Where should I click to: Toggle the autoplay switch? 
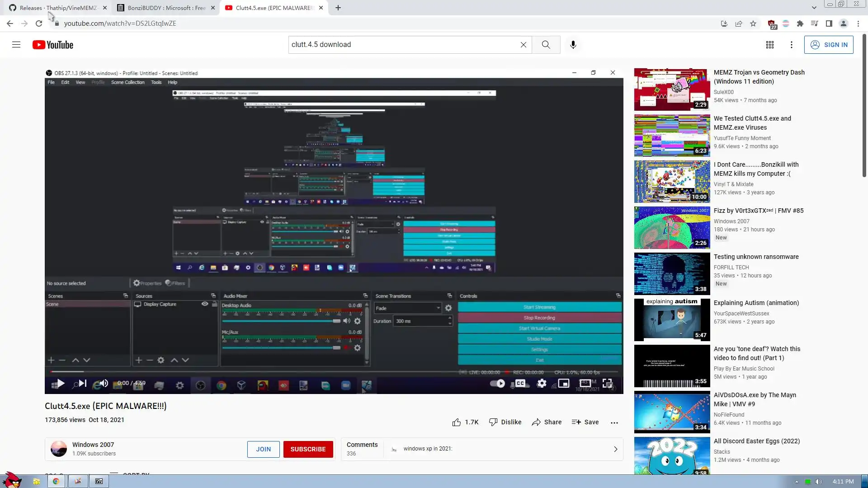coord(498,384)
